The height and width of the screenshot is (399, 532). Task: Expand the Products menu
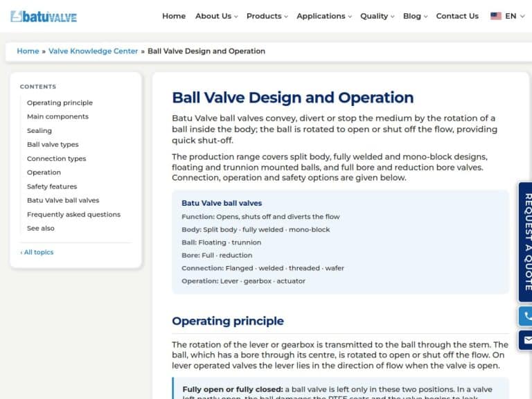pos(267,16)
